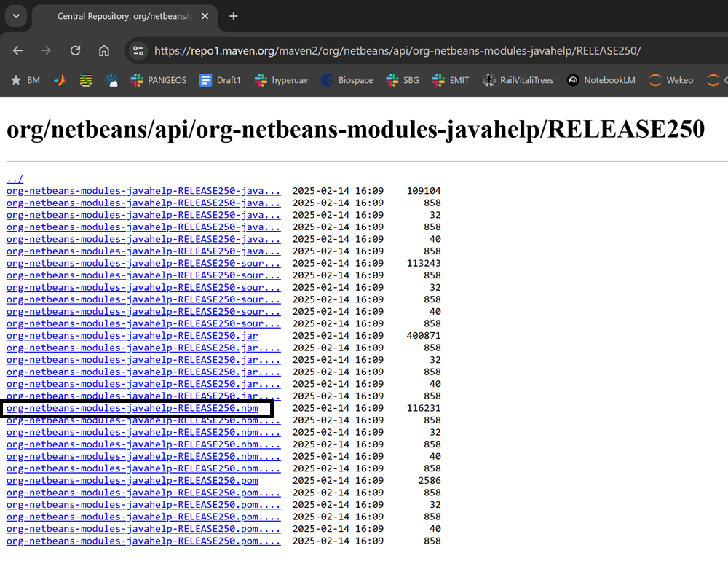Open the .nbm.... link sized 40
Image resolution: width=728 pixels, height=569 pixels.
(x=143, y=457)
